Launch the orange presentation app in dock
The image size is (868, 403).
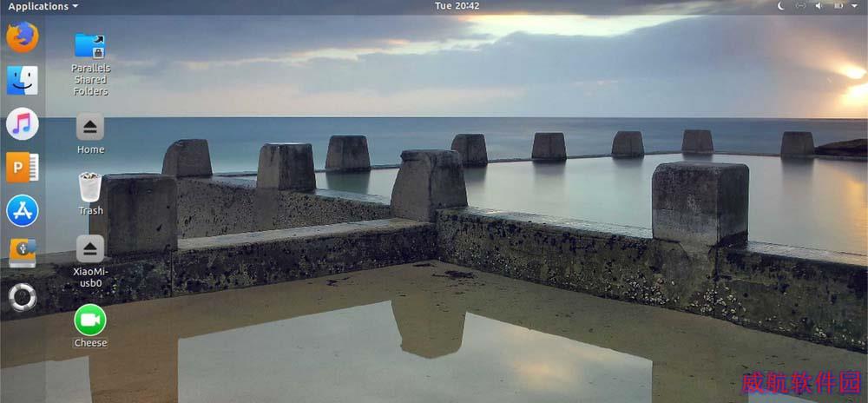[23, 167]
